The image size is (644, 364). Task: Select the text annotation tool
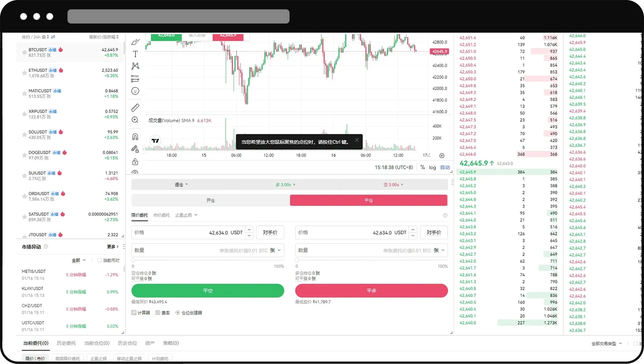pyautogui.click(x=135, y=54)
